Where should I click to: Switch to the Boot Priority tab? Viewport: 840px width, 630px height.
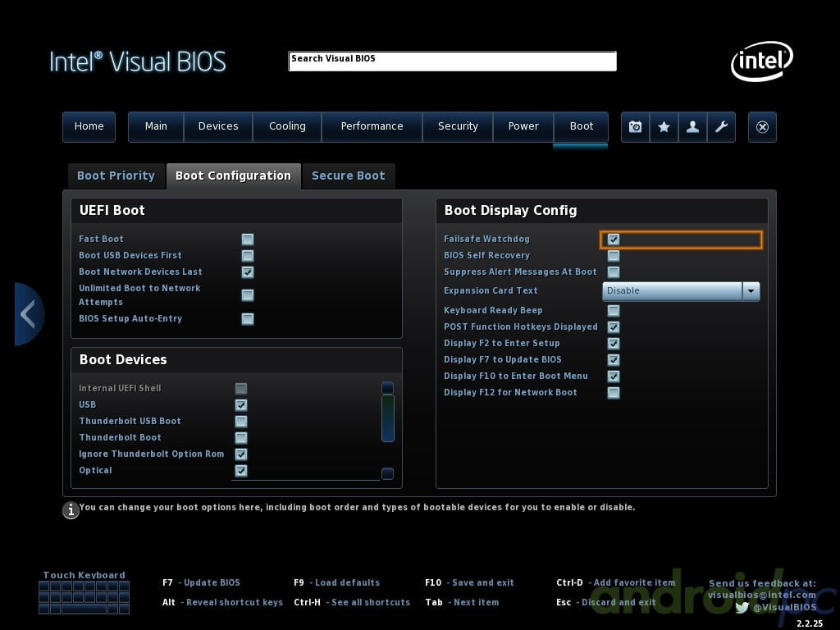116,176
